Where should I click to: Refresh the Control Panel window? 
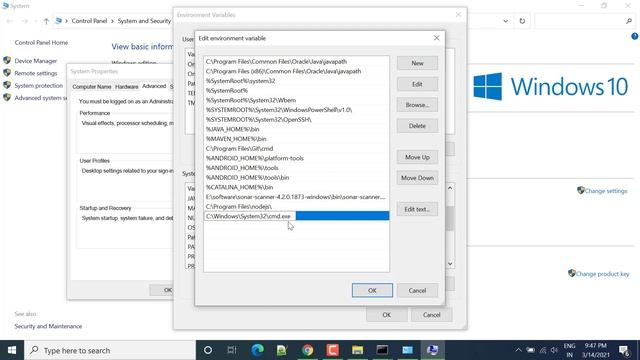click(522, 21)
